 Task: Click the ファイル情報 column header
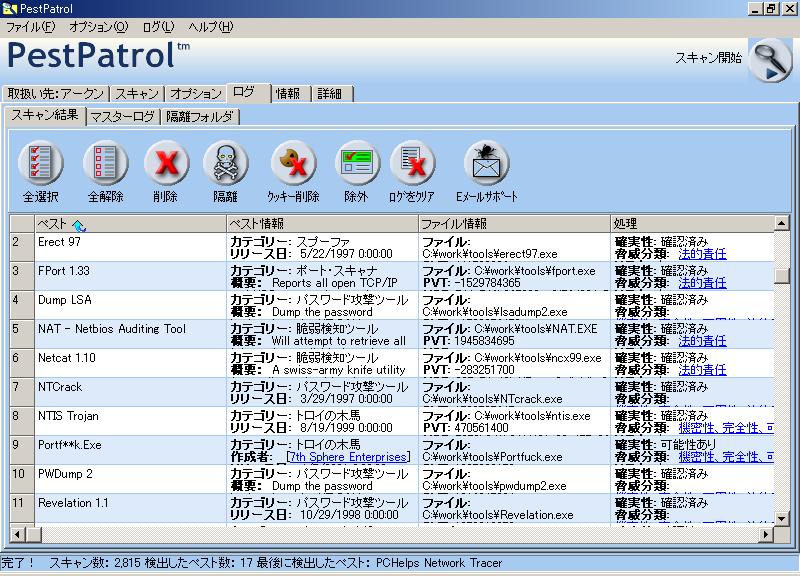pyautogui.click(x=514, y=223)
